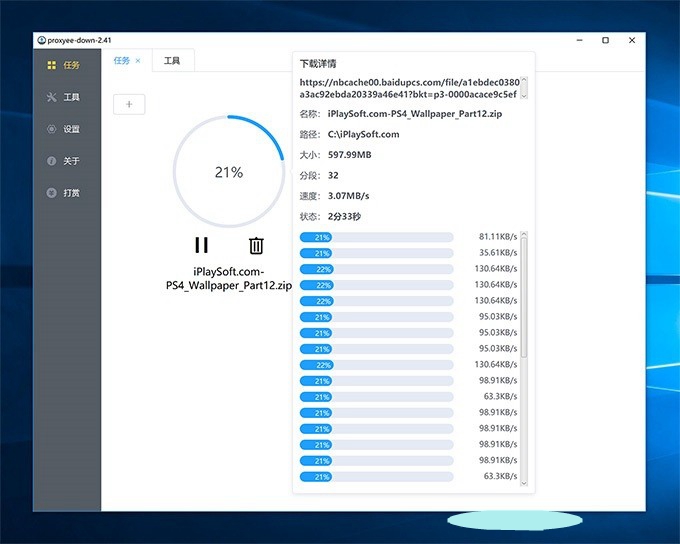Click up arrow of segment list scrollbar
The width and height of the screenshot is (680, 544).
pos(524,235)
